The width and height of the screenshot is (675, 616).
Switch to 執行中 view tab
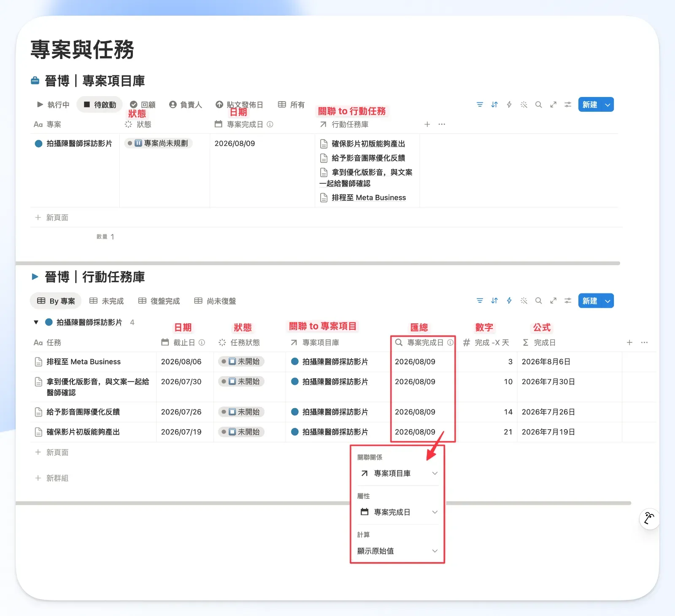(53, 105)
